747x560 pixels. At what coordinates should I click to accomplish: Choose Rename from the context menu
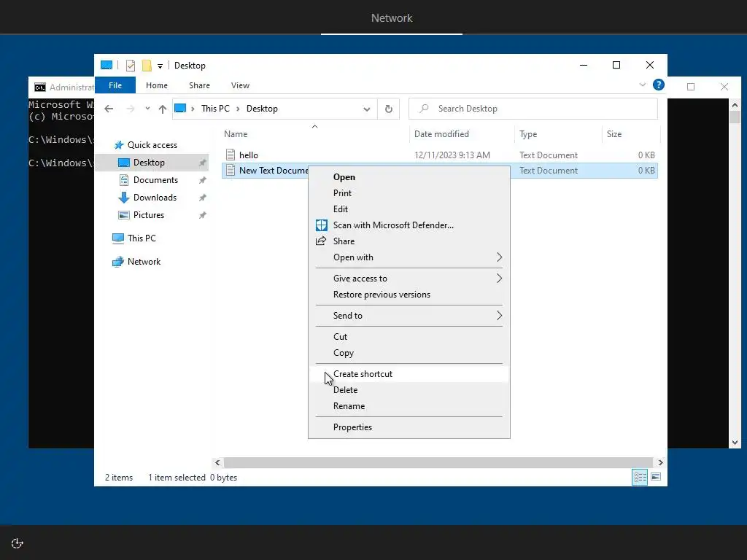[x=409, y=406]
